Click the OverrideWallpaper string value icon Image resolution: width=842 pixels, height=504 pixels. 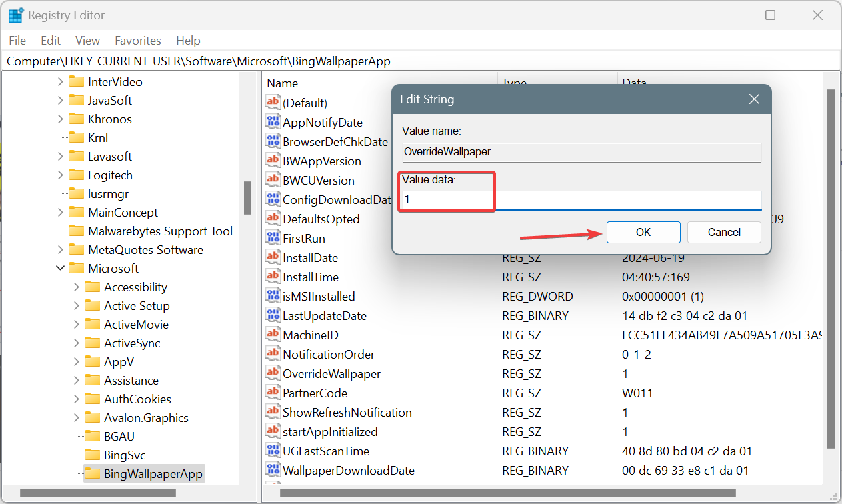point(273,373)
